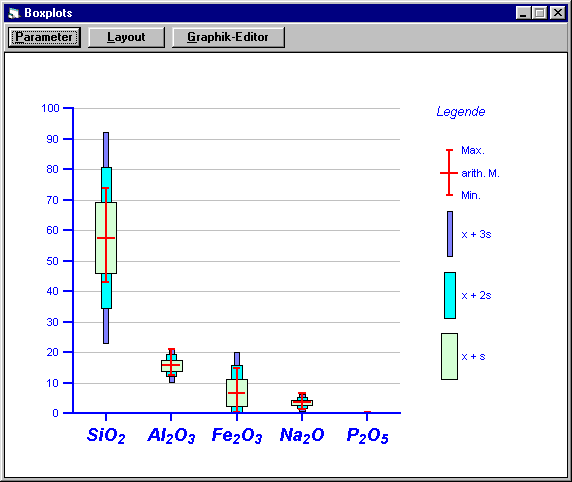Open the Layout button

coord(126,37)
